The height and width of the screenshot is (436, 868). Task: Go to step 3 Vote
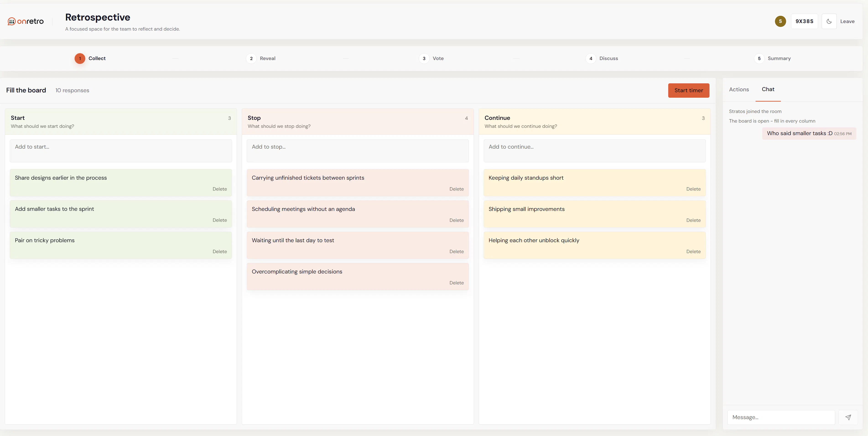point(431,58)
